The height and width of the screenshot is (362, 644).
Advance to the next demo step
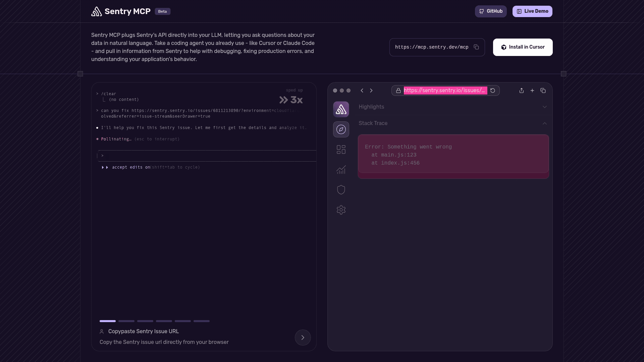coord(303,338)
